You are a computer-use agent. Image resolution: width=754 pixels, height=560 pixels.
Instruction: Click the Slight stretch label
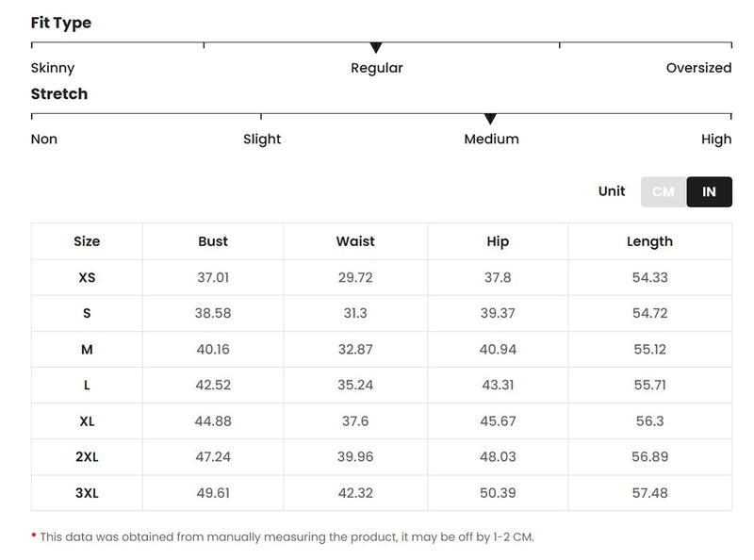click(262, 139)
